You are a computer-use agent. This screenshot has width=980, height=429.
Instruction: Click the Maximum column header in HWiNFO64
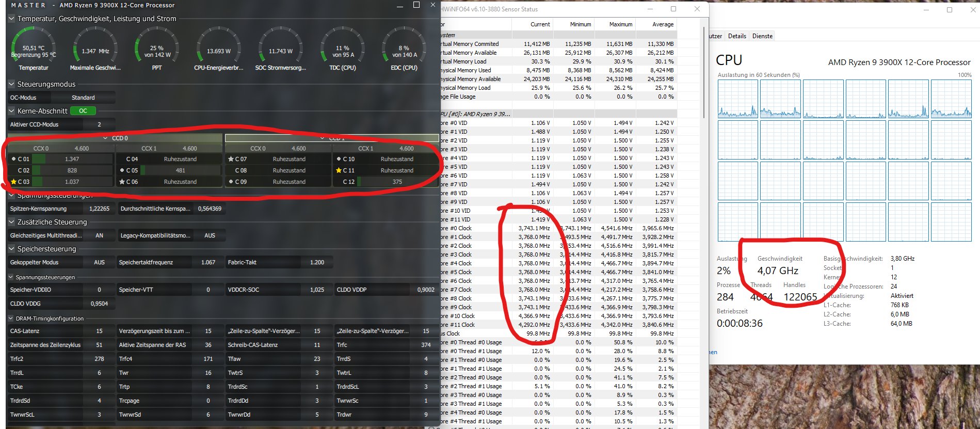click(615, 24)
